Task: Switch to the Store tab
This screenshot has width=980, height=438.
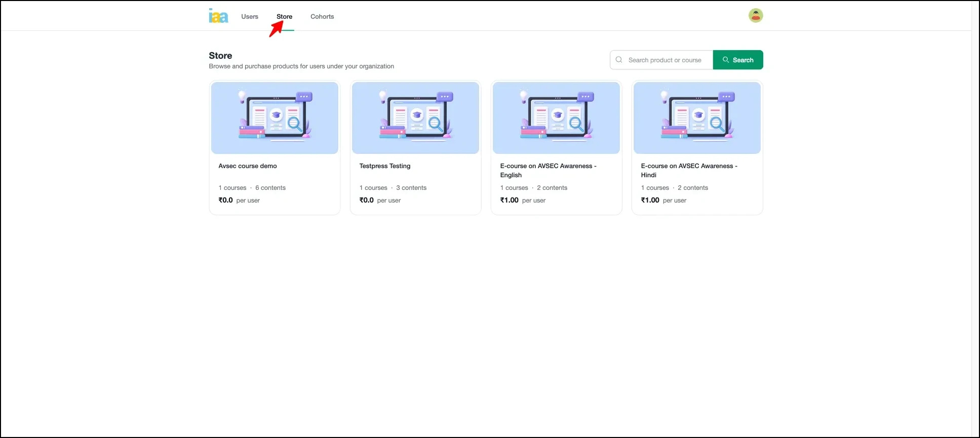Action: 284,17
